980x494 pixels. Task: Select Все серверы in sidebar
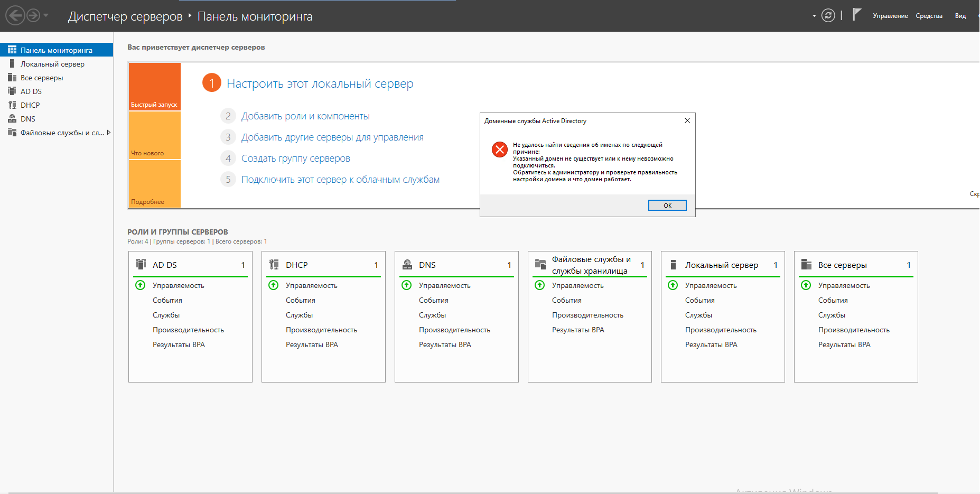(x=57, y=78)
